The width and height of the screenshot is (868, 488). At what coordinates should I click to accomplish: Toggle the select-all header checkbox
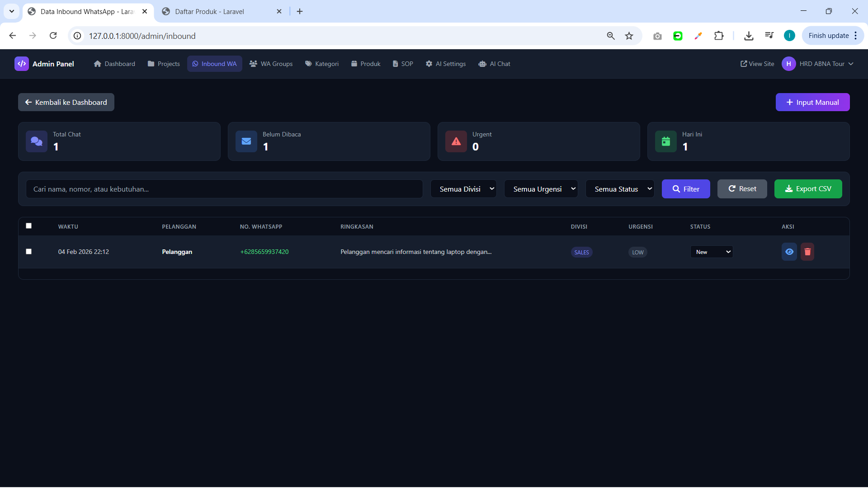coord(29,226)
